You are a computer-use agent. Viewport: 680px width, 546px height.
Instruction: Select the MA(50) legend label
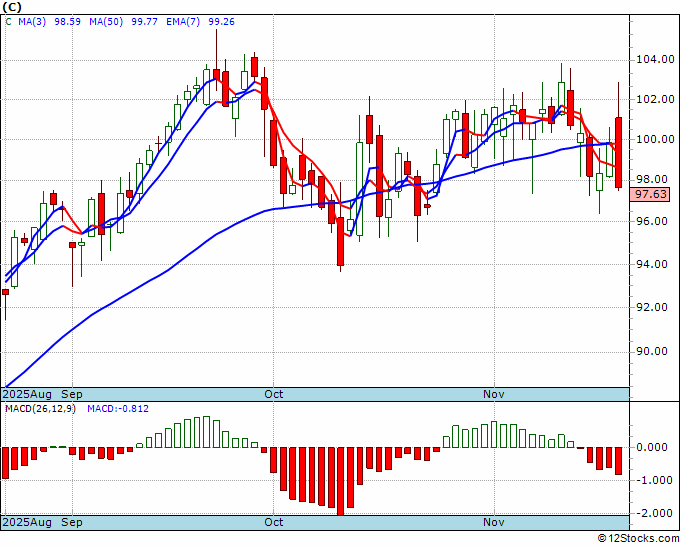click(106, 22)
